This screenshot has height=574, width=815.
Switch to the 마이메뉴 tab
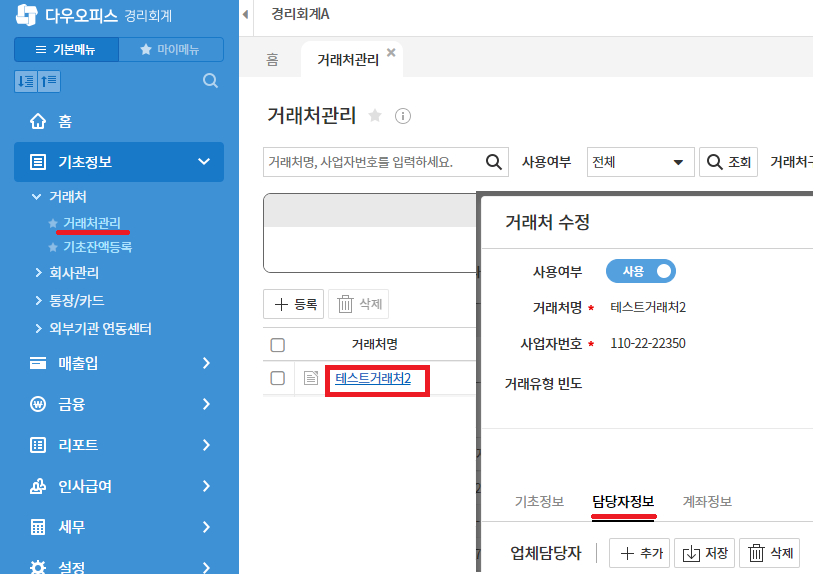click(x=170, y=50)
